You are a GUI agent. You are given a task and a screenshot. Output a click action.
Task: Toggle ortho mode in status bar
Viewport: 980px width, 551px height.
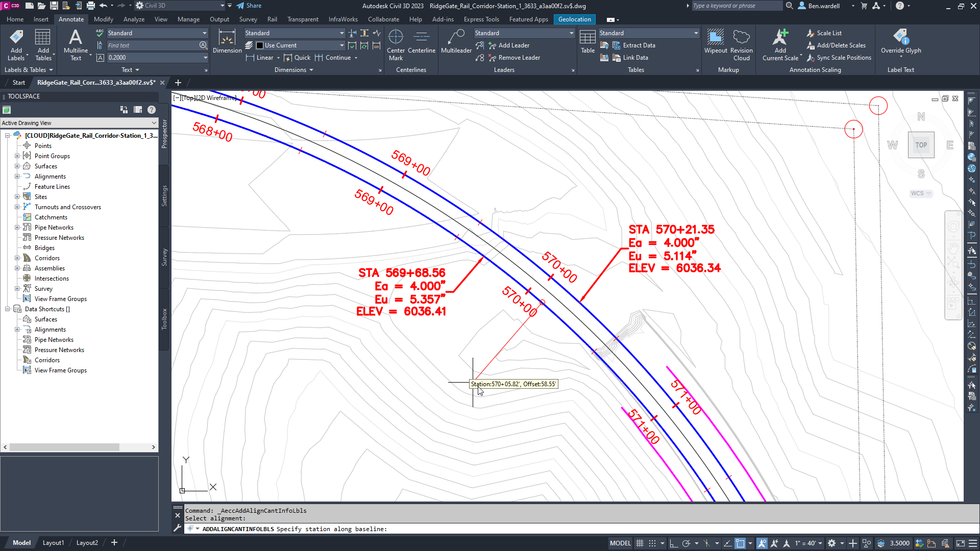[x=674, y=543]
